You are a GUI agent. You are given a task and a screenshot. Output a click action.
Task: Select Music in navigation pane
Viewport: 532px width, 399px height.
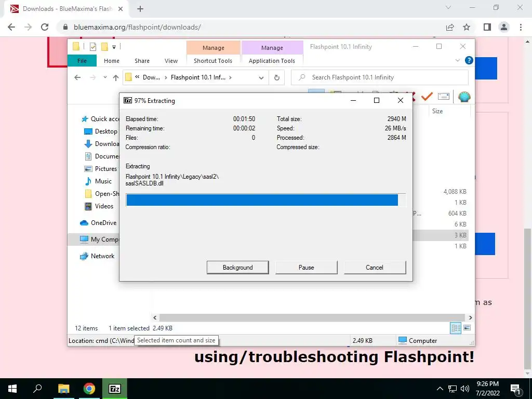point(98,181)
